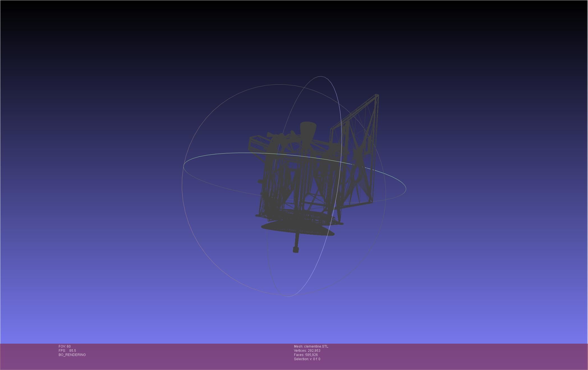Click the FOV: 60 readout

65,346
